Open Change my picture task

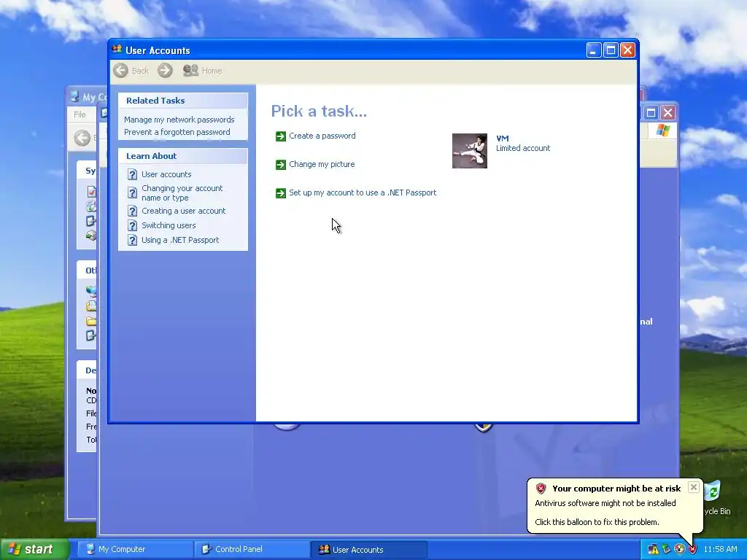pyautogui.click(x=322, y=164)
